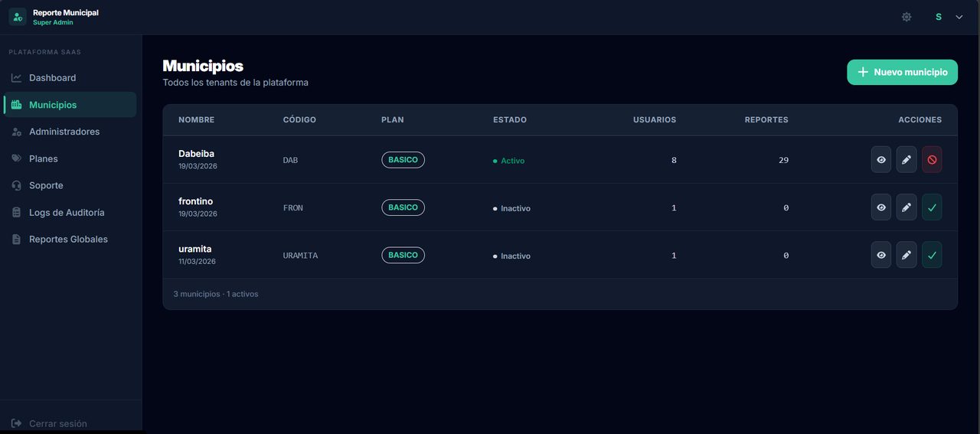The height and width of the screenshot is (434, 980).
Task: Click the FRON code cell
Action: [293, 208]
